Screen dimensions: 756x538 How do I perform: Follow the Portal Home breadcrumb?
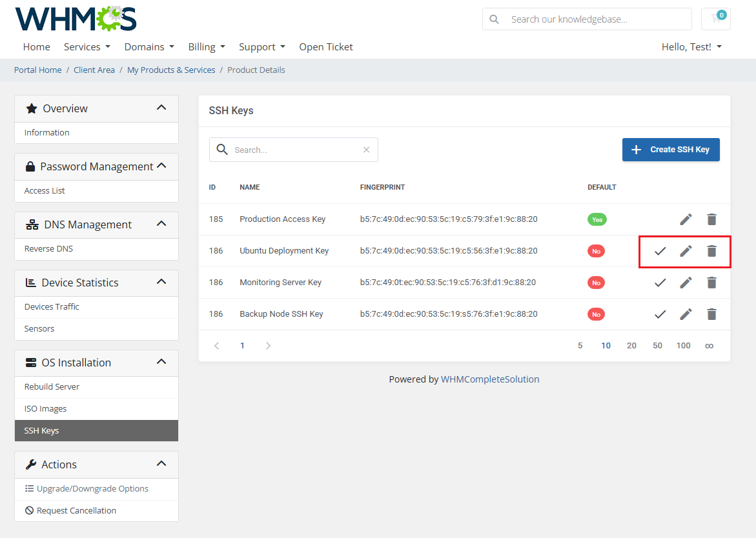click(37, 70)
